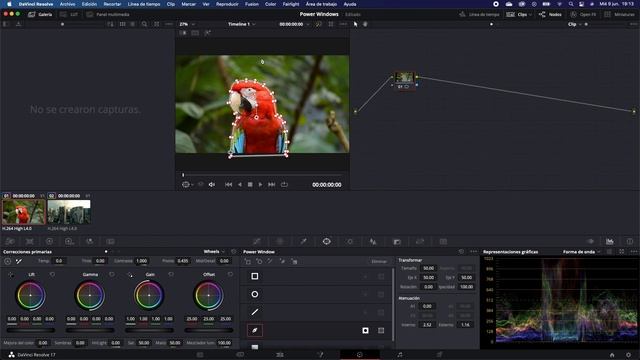Open the Clips dropdown arrow
The height and width of the screenshot is (360, 640).
(x=530, y=15)
